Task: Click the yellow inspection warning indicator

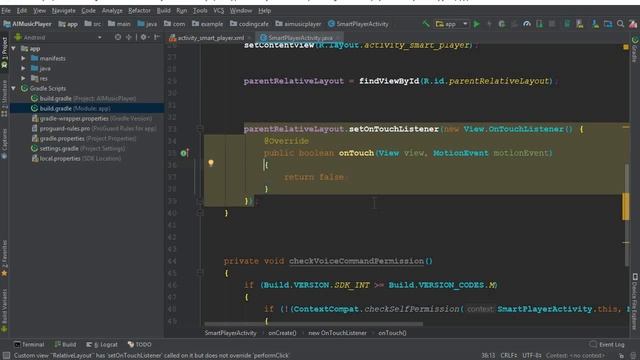Action: click(626, 47)
